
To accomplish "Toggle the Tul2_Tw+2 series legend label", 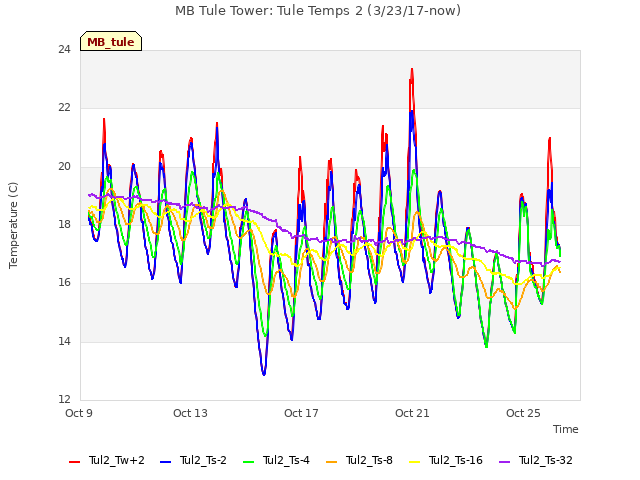I will (117, 460).
